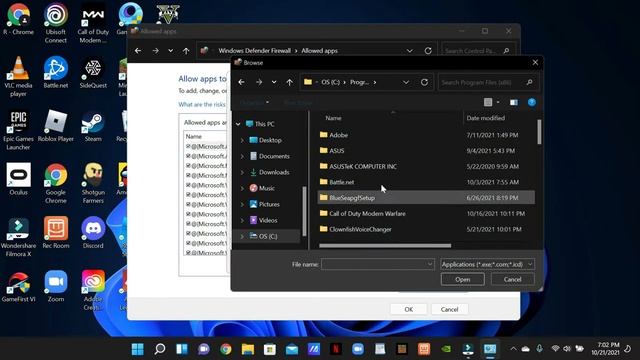Click the GameFirst VI desktop icon
Viewport: 640px width, 360px height.
[x=18, y=286]
